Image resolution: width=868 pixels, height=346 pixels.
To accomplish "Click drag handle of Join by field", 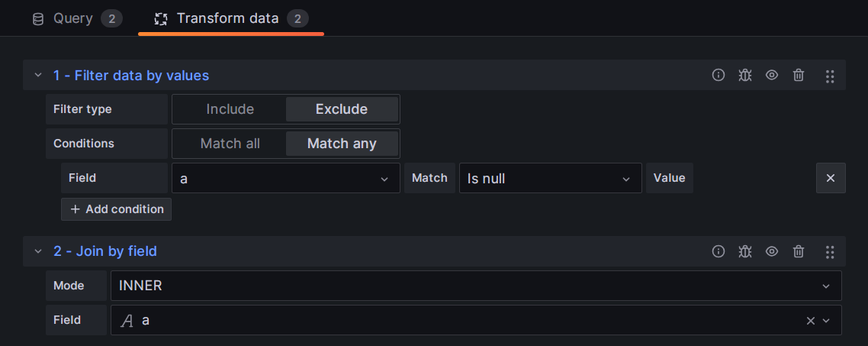I will (830, 251).
